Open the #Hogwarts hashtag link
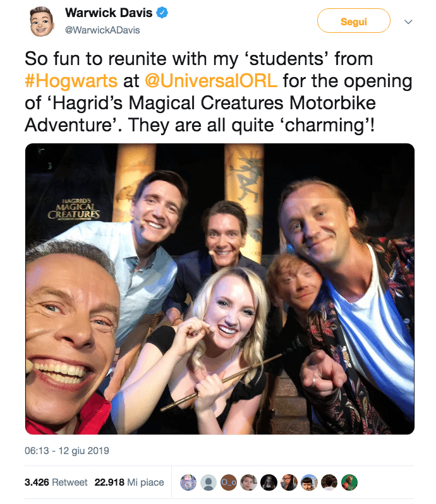 [x=71, y=81]
